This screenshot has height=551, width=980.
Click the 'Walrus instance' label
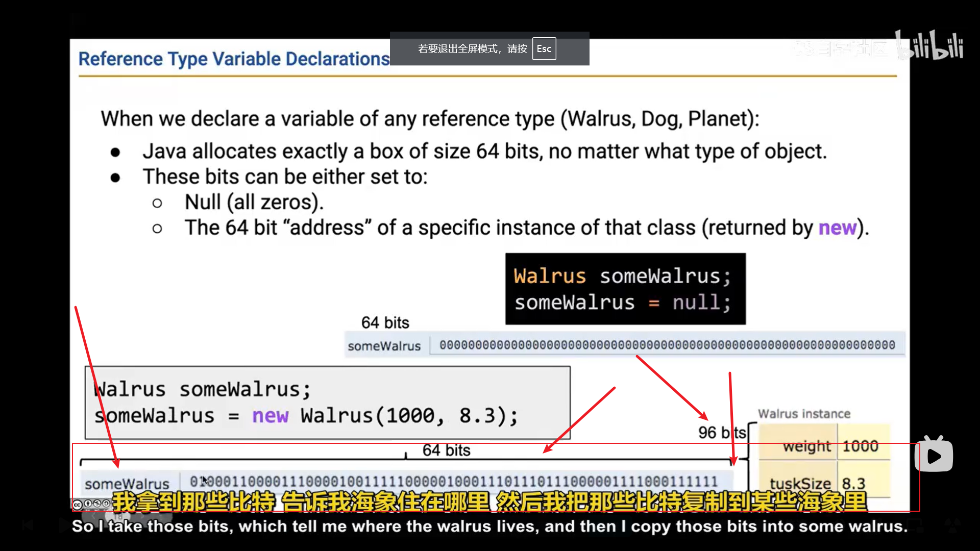pyautogui.click(x=804, y=414)
